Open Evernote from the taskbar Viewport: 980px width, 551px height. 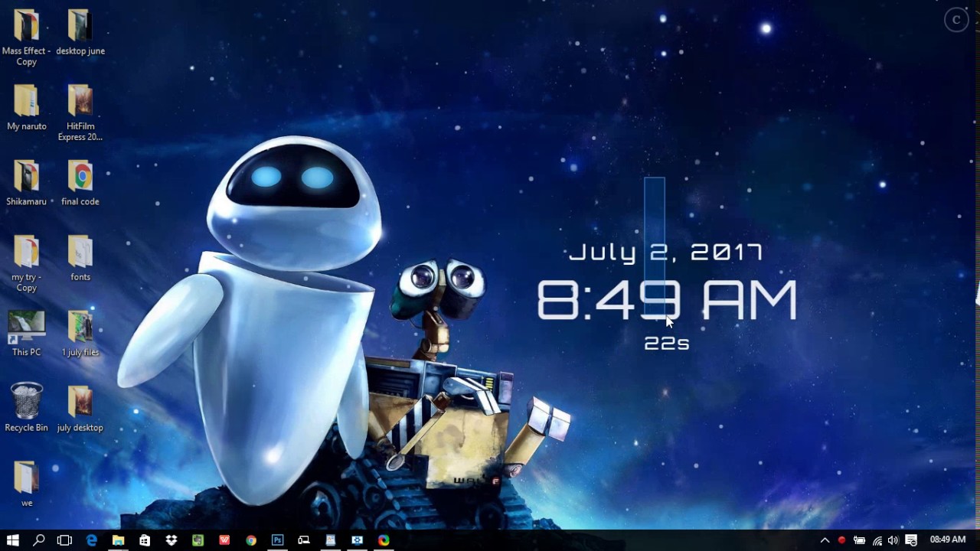[198, 540]
